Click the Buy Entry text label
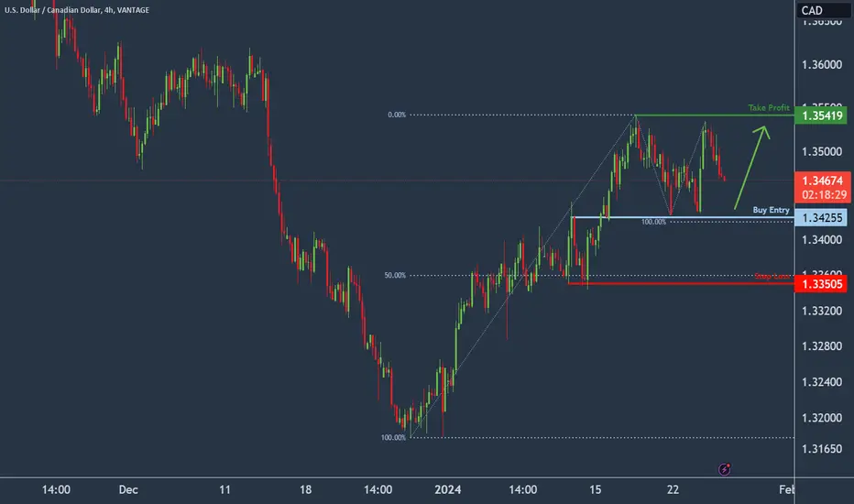Viewport: 854px width, 504px height. point(771,210)
